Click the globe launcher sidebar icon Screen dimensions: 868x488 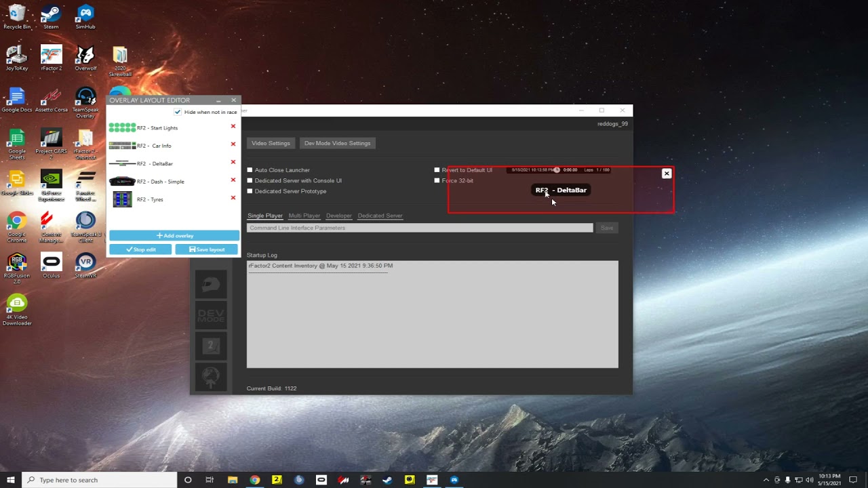[211, 377]
